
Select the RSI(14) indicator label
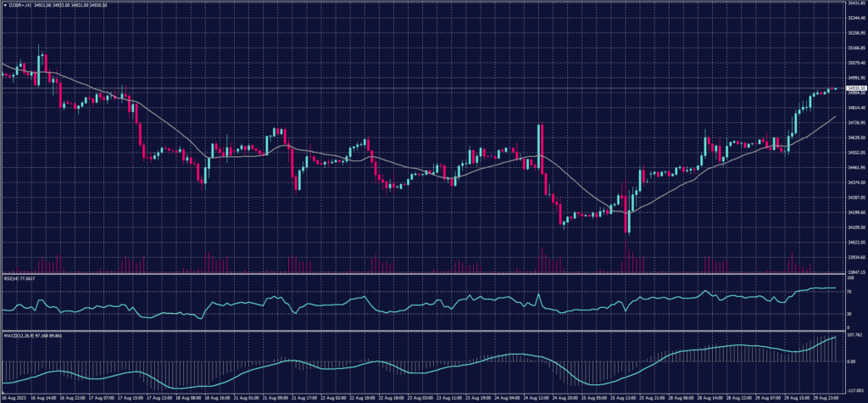pos(10,277)
